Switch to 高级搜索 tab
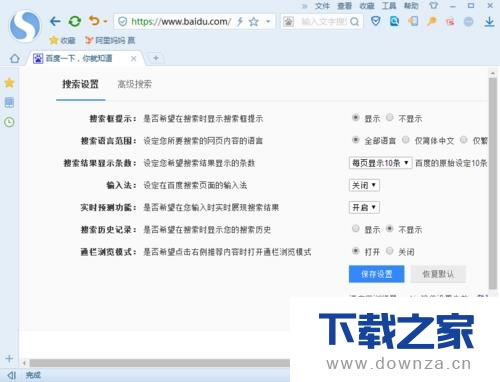The height and width of the screenshot is (382, 500). tap(135, 84)
